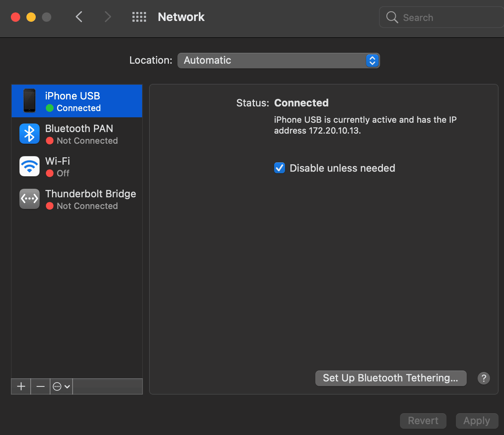Select Thunderbolt Bridge service name
The height and width of the screenshot is (435, 504).
click(90, 194)
